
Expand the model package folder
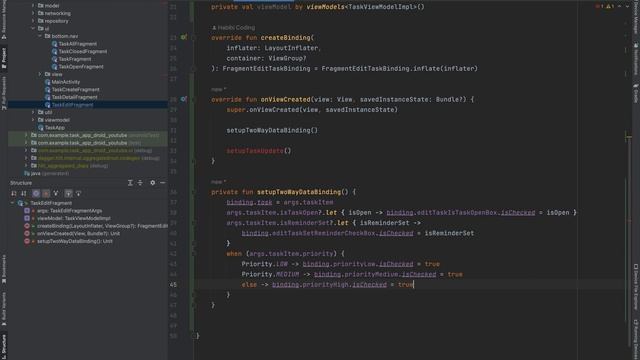33,6
